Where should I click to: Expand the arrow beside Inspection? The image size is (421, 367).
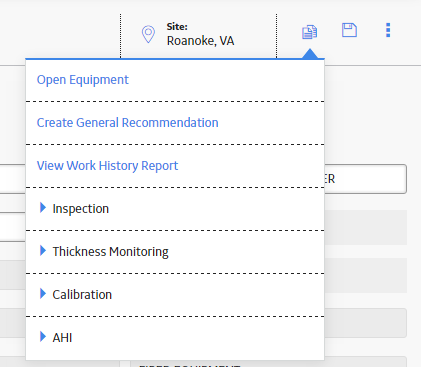coord(43,208)
